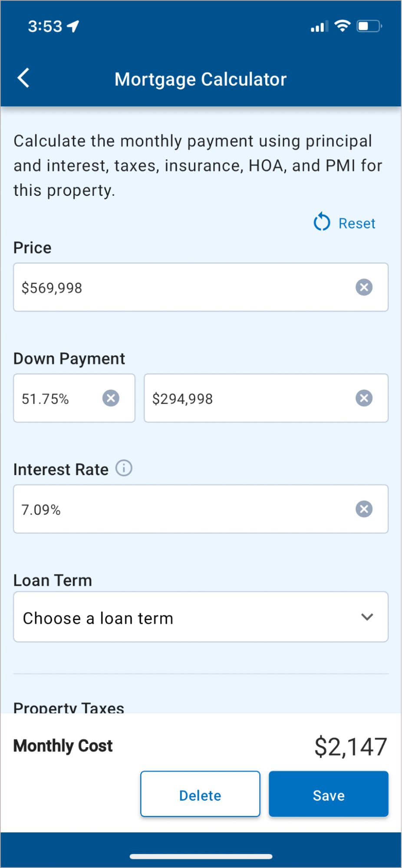Tap the Reset link text
Viewport: 402px width, 868px height.
pyautogui.click(x=357, y=223)
